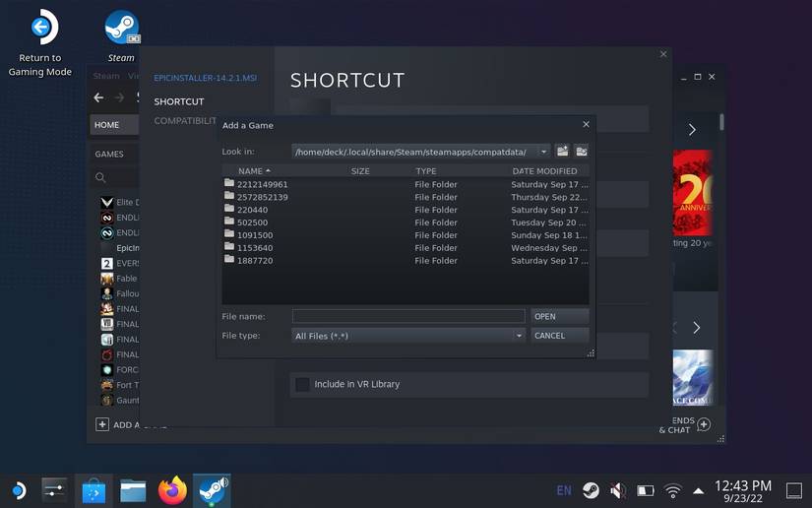Click the OPEN button
Screen dimensions: 812x508
pyautogui.click(x=560, y=316)
